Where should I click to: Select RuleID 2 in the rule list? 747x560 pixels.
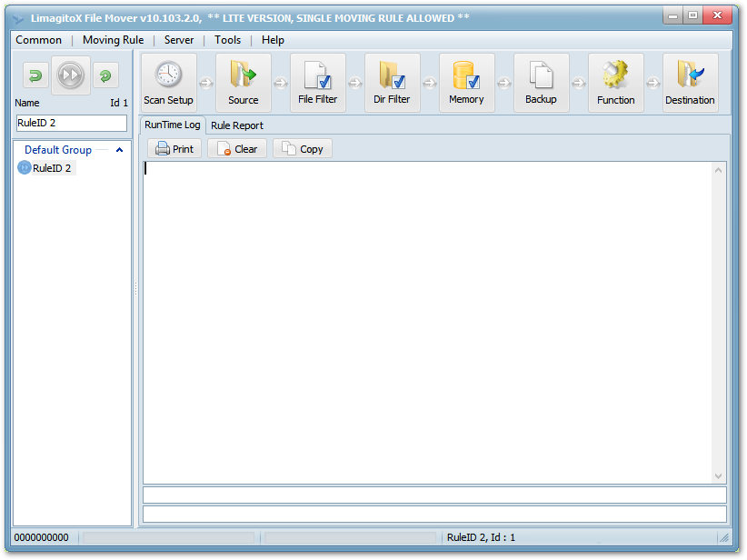click(52, 168)
